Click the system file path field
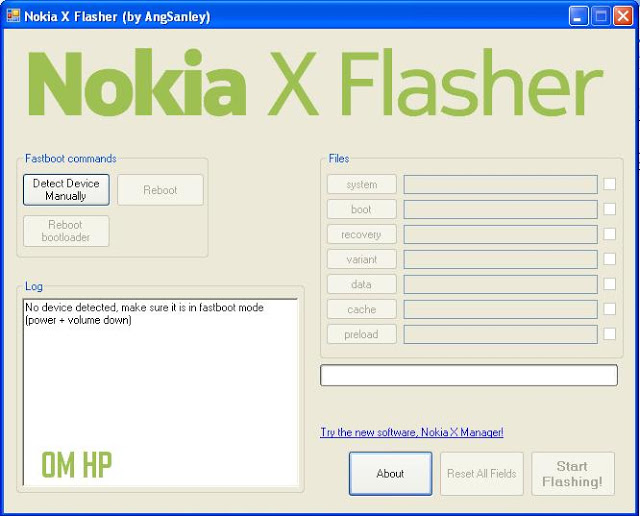 pyautogui.click(x=500, y=185)
